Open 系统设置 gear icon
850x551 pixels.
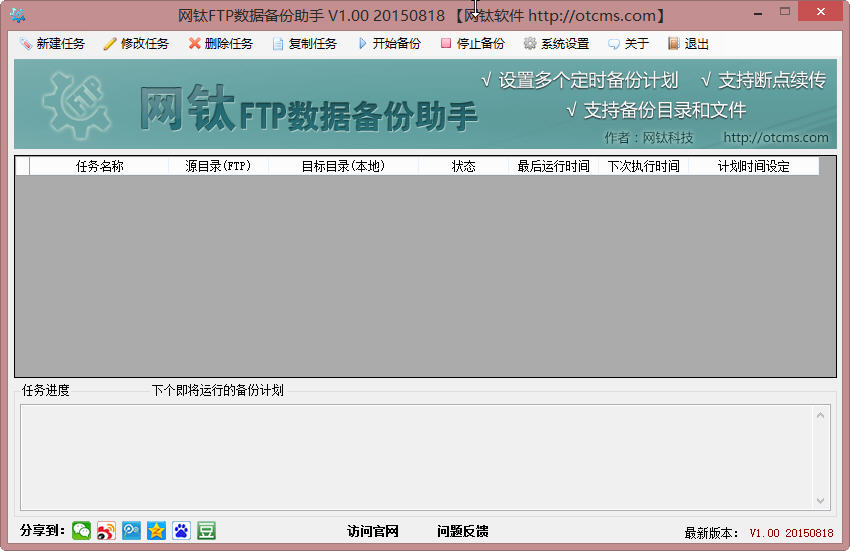coord(530,43)
